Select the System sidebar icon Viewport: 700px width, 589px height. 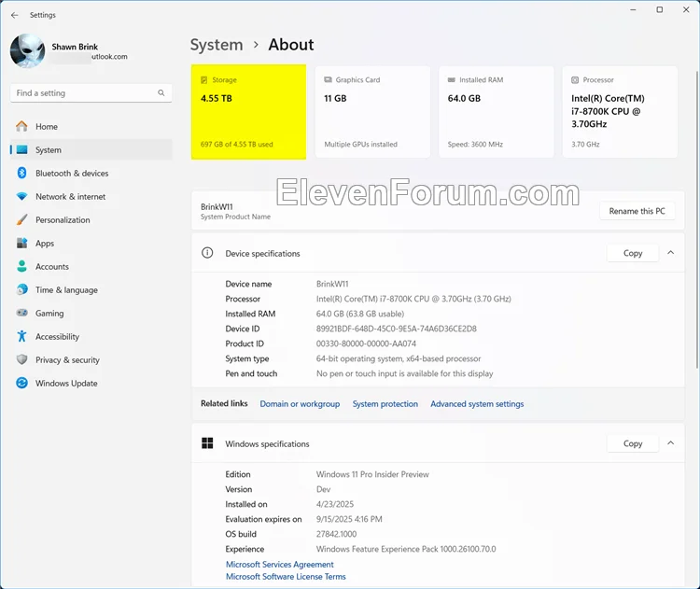click(x=21, y=150)
